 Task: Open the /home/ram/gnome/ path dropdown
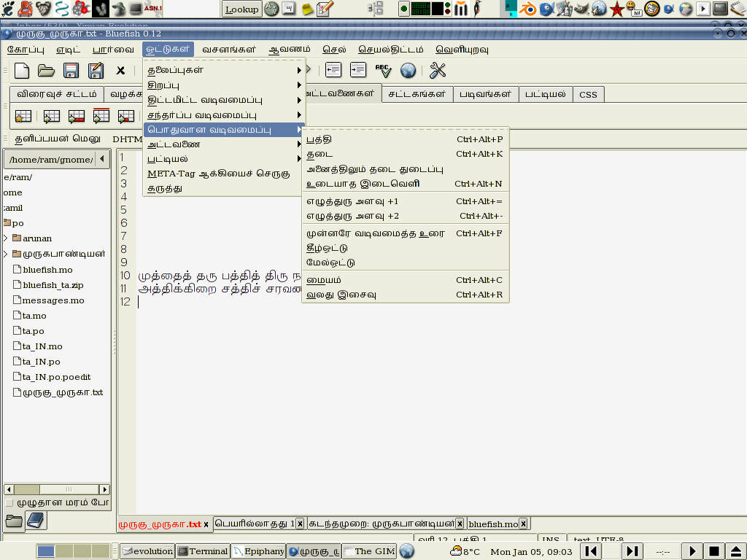[x=102, y=159]
